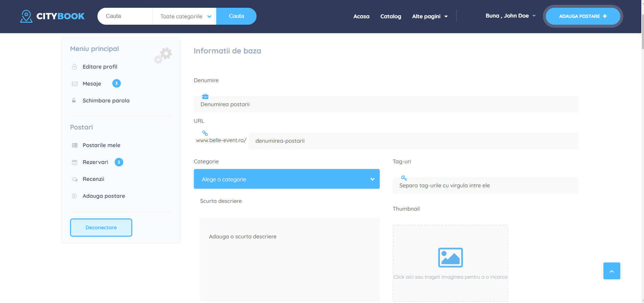Click the chat bubbles icon beside Recenzii
Screen dimensions: 644x303
click(75, 179)
